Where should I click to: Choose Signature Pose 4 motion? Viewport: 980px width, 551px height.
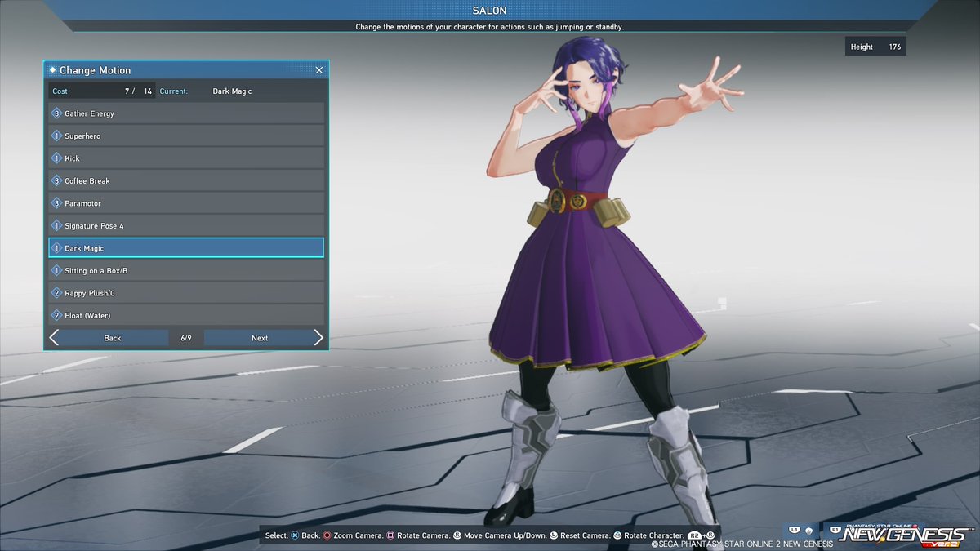[186, 225]
